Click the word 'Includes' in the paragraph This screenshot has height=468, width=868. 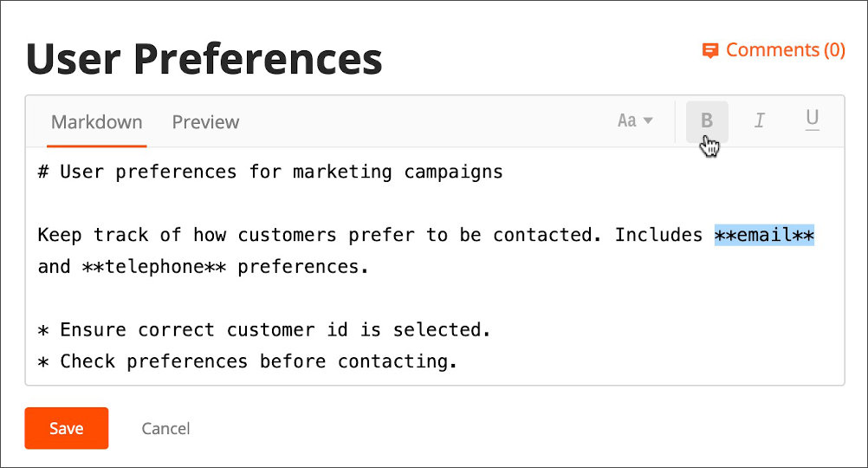coord(658,235)
